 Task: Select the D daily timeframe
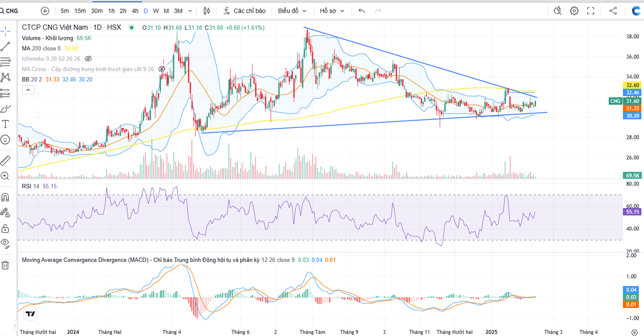[145, 11]
